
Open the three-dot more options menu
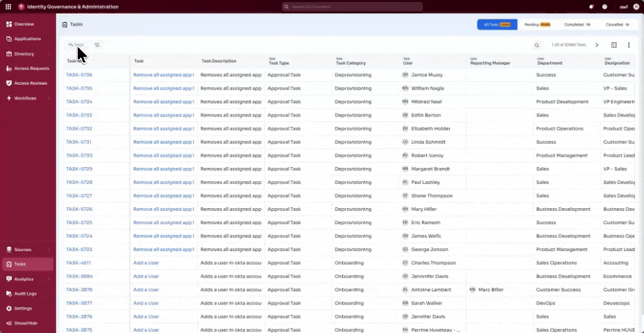pos(629,45)
